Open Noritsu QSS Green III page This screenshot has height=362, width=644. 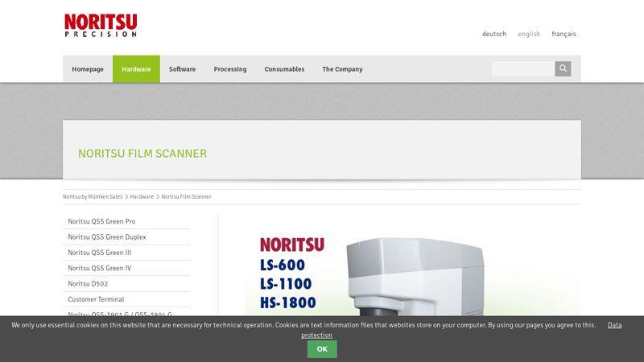(126, 253)
